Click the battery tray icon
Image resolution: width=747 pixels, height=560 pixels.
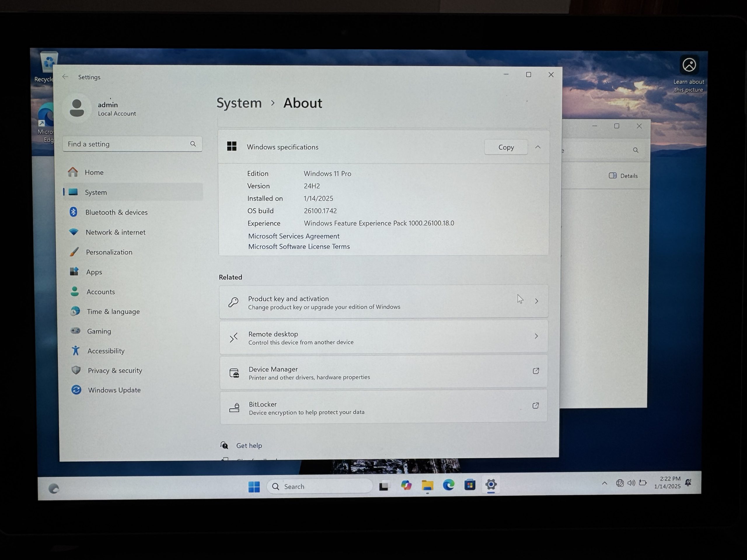643,483
